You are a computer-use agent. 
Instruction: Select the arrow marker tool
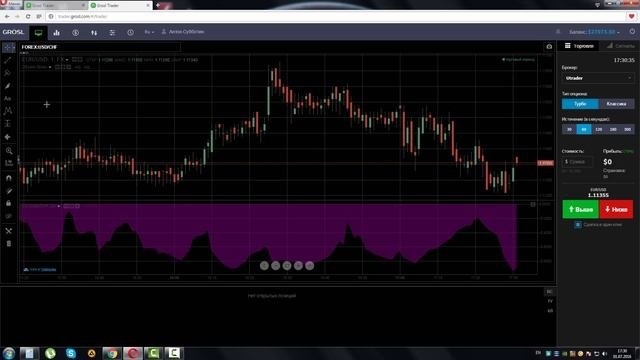[8, 137]
